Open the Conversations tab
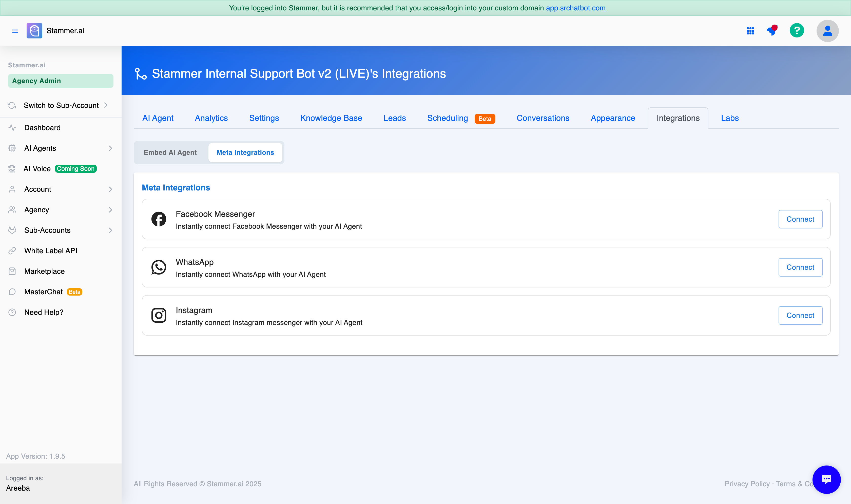851x504 pixels. pos(543,118)
